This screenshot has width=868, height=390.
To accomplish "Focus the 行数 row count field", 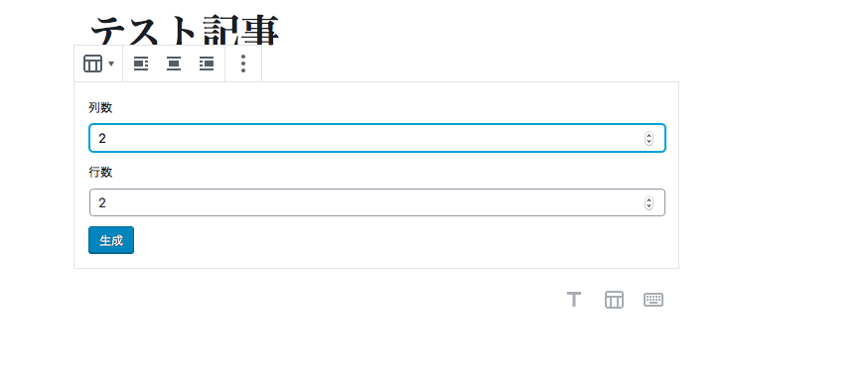I will [377, 202].
